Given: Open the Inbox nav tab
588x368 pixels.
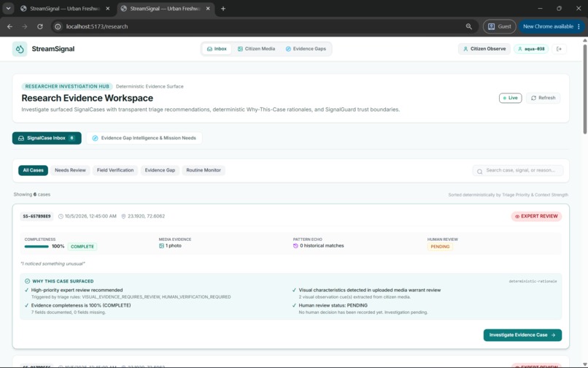Looking at the screenshot, I should [217, 49].
